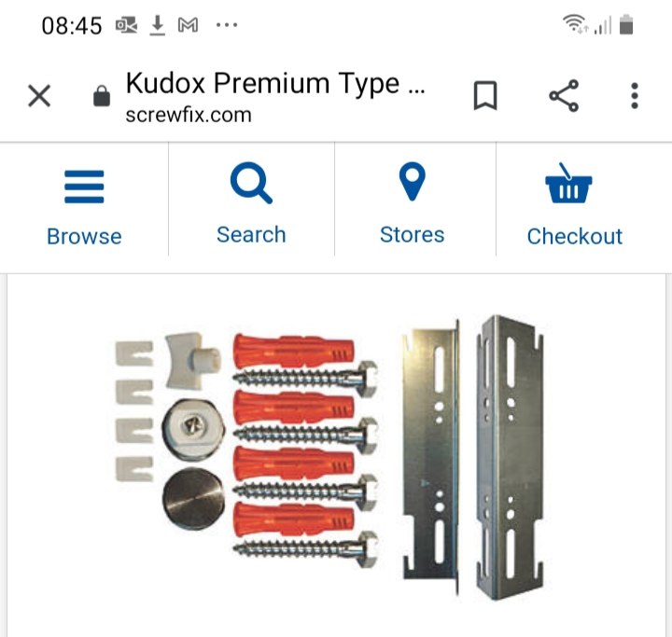The width and height of the screenshot is (672, 637).
Task: Tap the Stores location pin icon
Action: [x=412, y=182]
